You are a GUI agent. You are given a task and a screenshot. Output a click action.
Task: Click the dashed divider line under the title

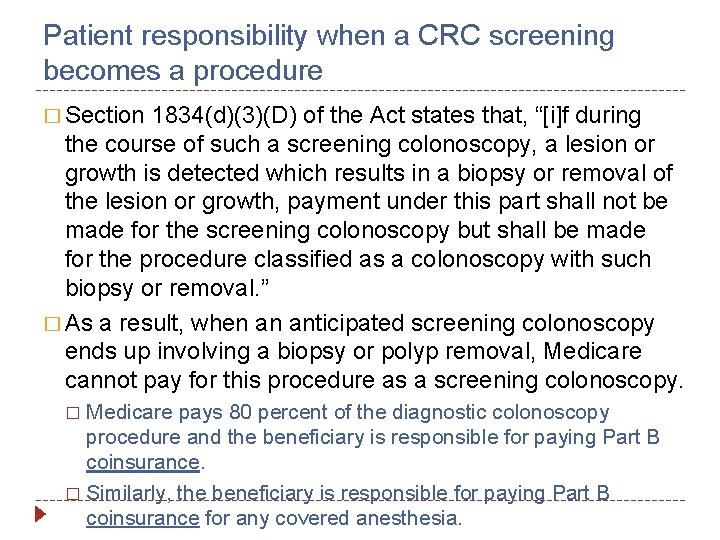coord(360,90)
